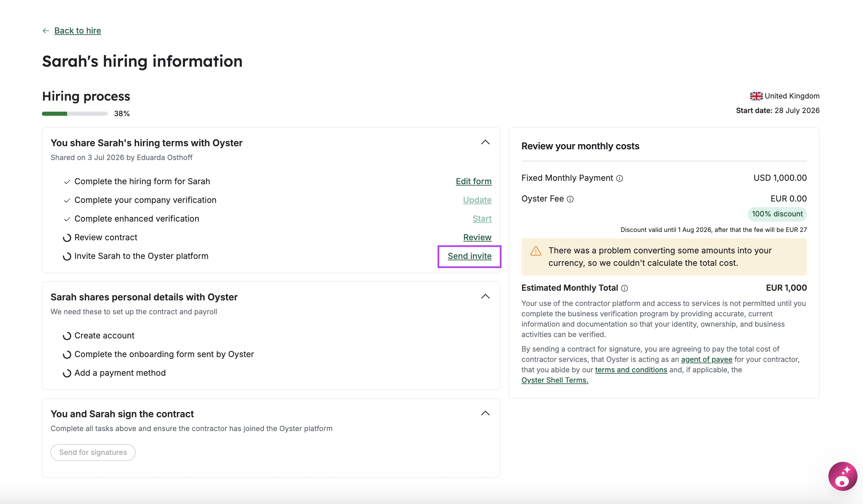Click the hiring process progress bar
The image size is (863, 504).
[x=75, y=114]
